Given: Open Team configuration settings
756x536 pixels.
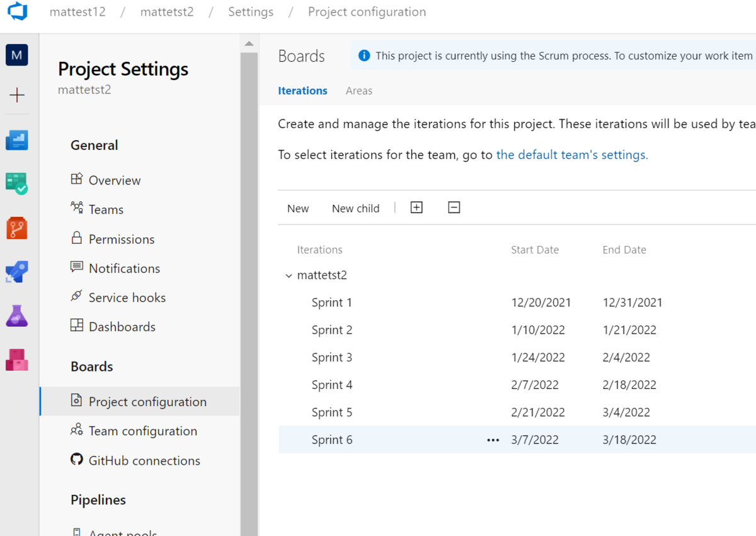Looking at the screenshot, I should (142, 431).
